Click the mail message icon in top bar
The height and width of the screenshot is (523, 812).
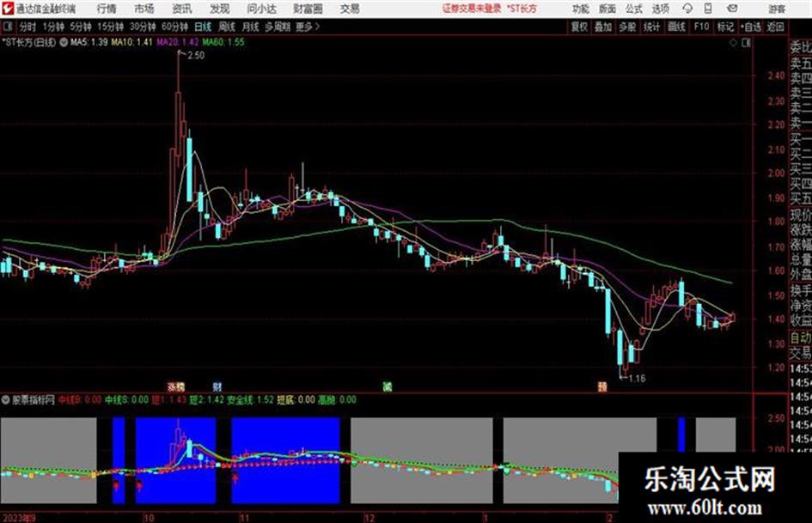732,9
